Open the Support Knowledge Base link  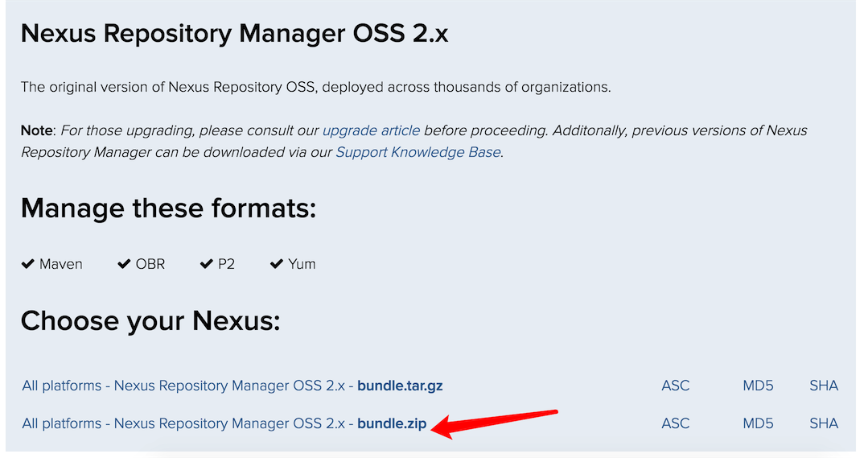coord(418,152)
